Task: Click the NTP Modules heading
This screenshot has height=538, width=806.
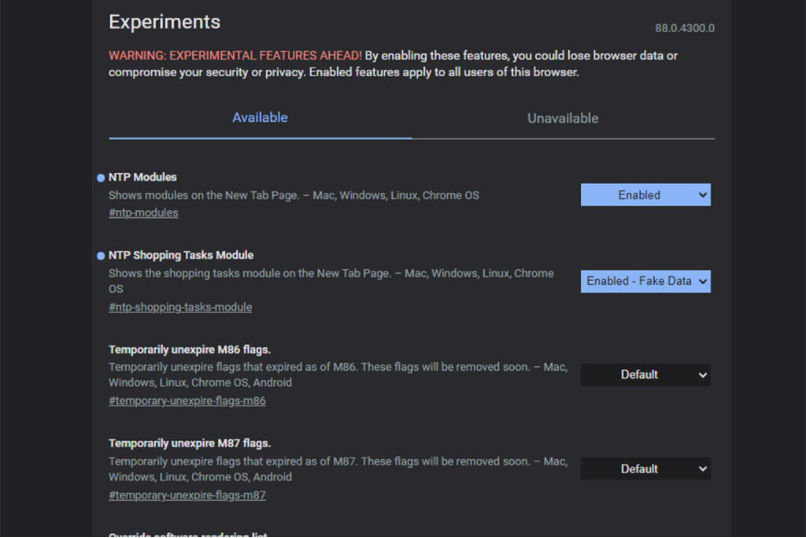Action: coord(142,177)
